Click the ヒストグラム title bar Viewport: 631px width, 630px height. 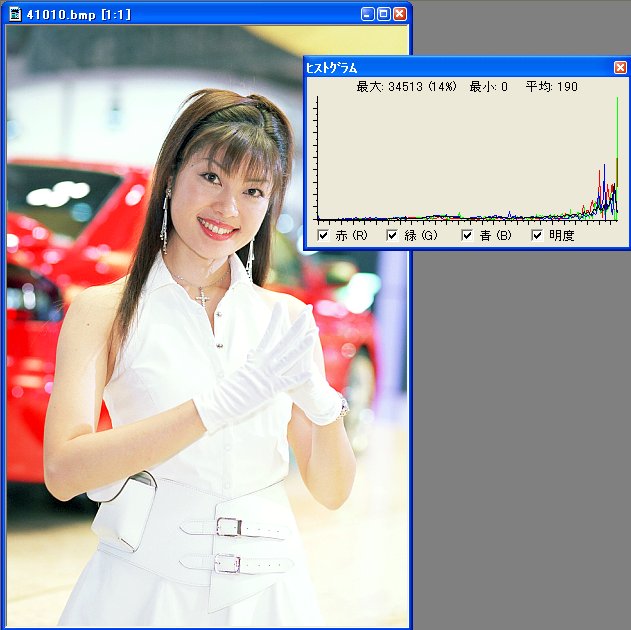pos(467,68)
